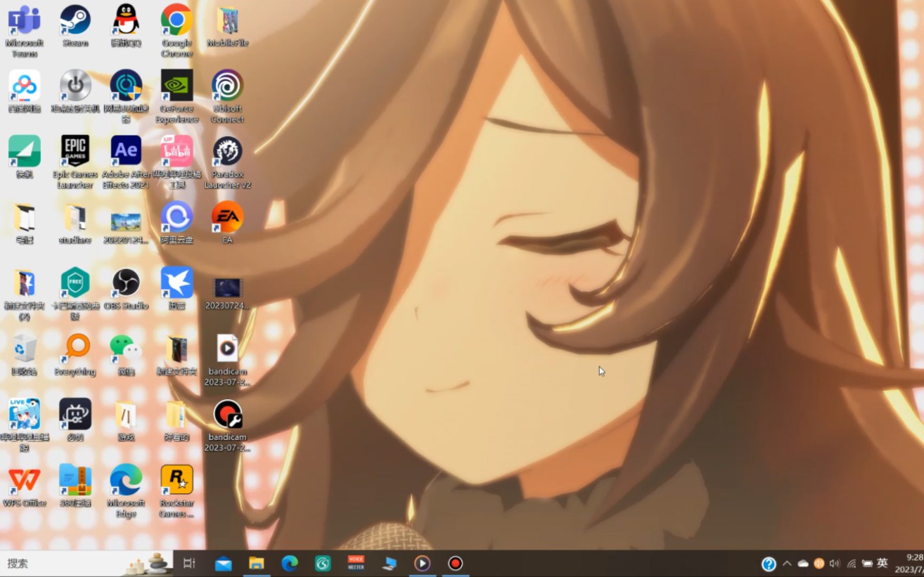The width and height of the screenshot is (924, 577).
Task: Launch Steam from the desktop
Action: pos(75,26)
